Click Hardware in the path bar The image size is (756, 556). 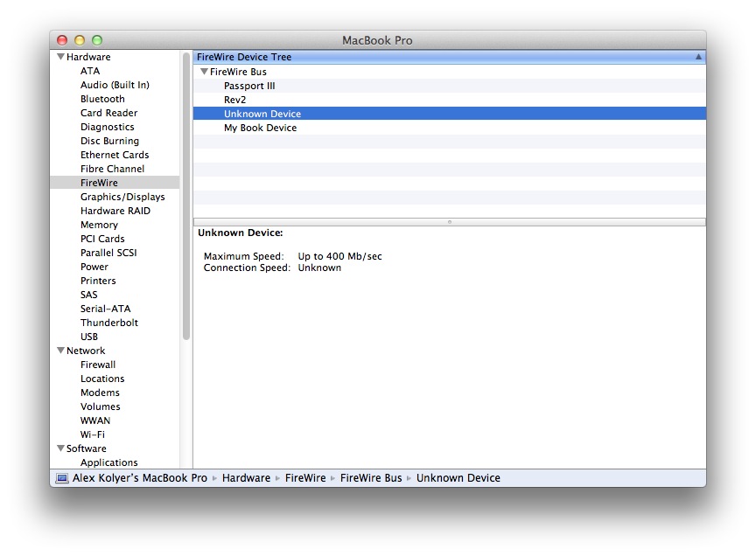pos(247,478)
